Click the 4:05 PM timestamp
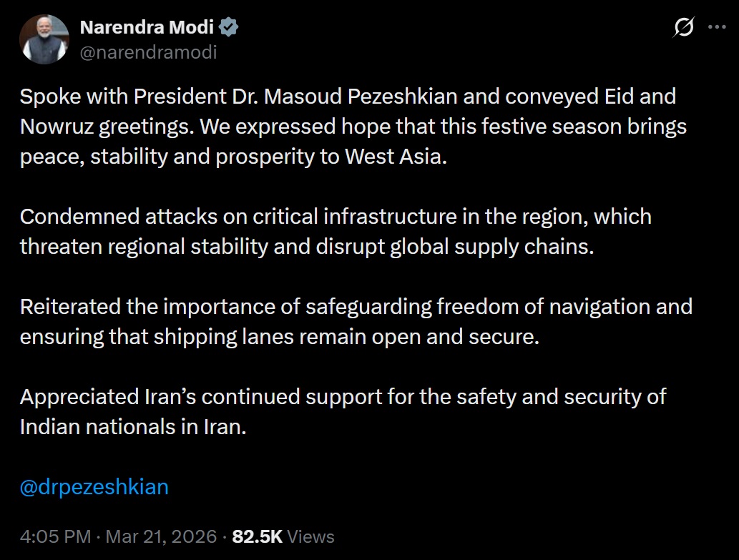 tap(55, 536)
